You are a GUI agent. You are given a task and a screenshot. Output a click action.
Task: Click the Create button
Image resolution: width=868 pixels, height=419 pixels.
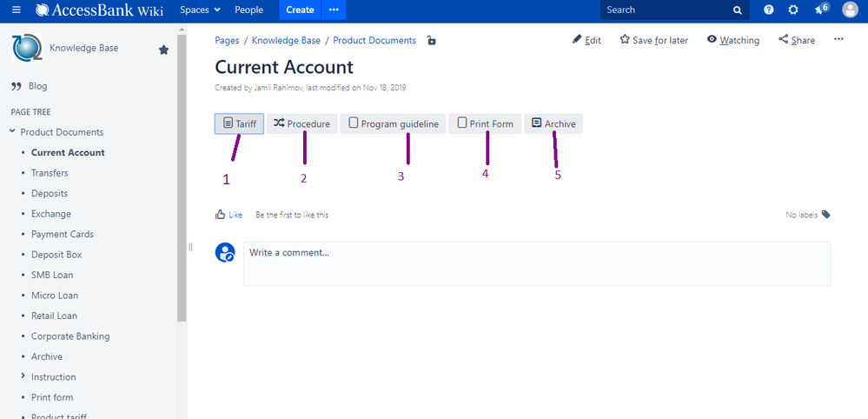[x=300, y=10]
